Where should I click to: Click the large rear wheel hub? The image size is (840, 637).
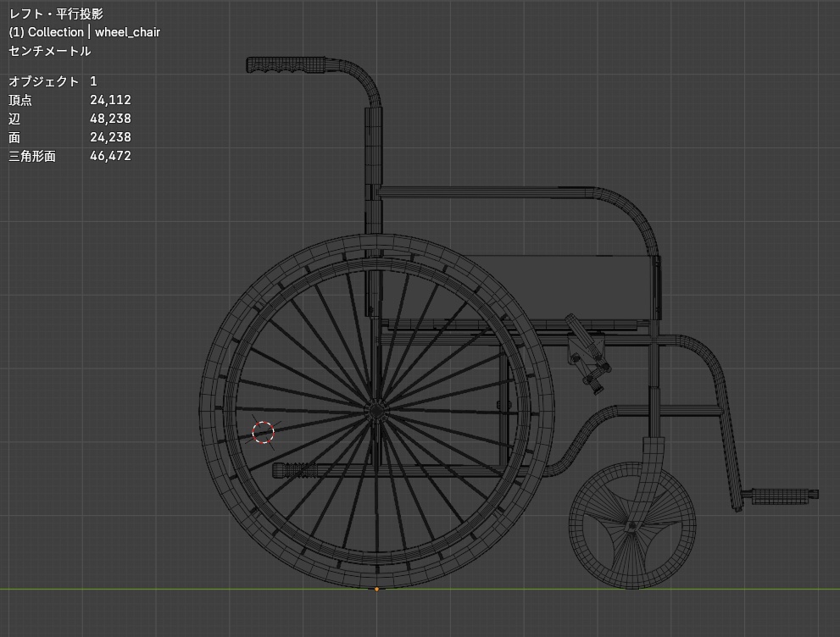[376, 411]
